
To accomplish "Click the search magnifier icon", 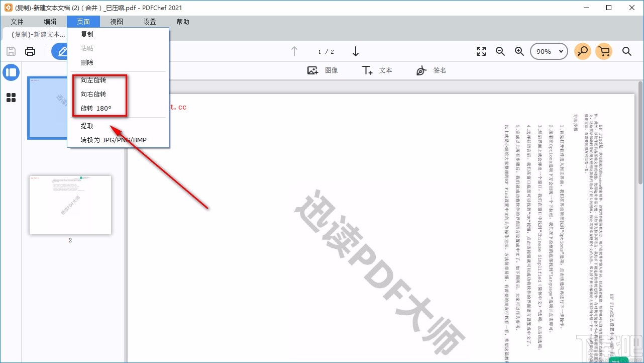I will [x=626, y=51].
